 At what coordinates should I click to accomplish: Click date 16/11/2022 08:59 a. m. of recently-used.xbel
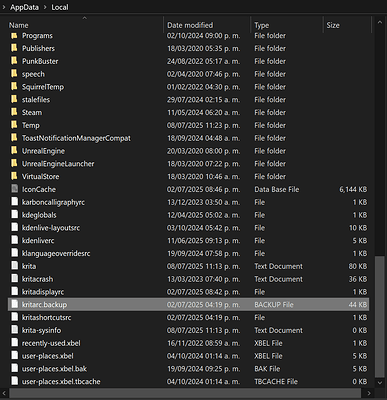click(203, 343)
